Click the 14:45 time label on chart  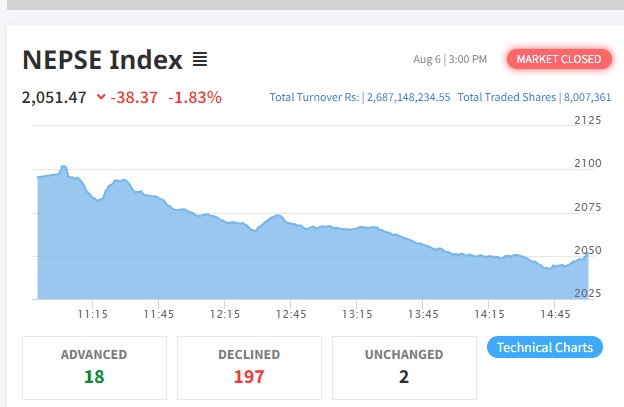click(555, 314)
